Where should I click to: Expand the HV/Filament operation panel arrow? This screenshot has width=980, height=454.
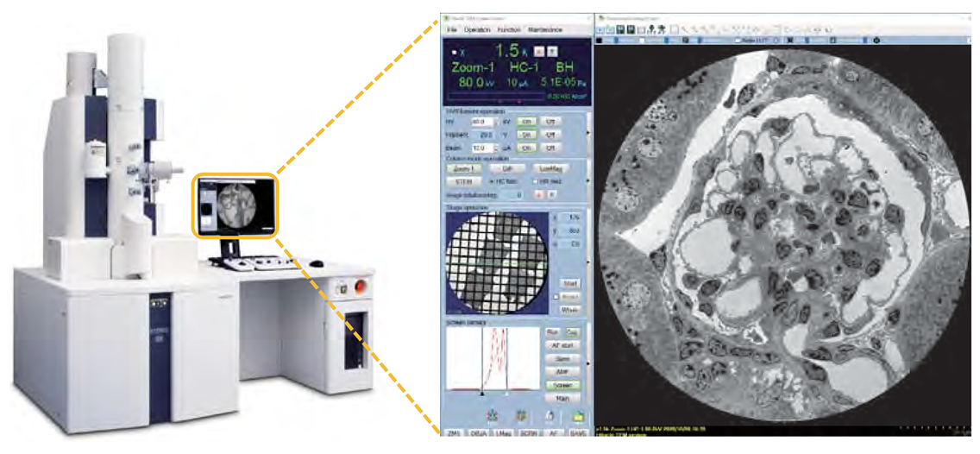pos(587,133)
